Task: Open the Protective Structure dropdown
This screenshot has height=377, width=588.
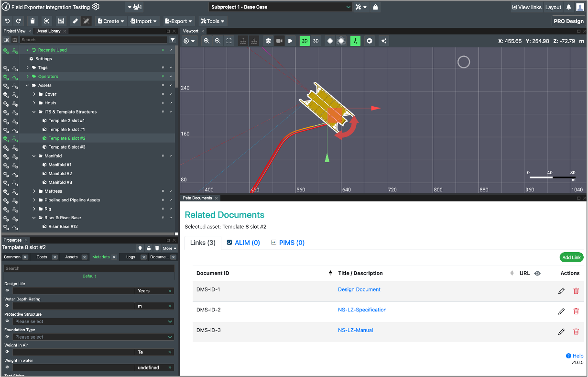Action: coord(93,322)
